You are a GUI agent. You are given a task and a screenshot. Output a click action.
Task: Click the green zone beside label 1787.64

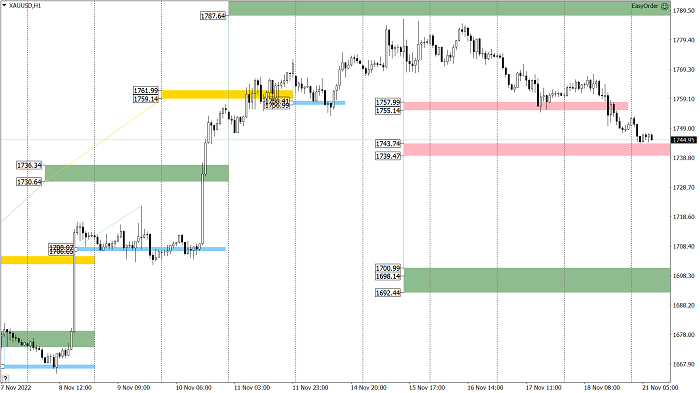click(x=449, y=8)
